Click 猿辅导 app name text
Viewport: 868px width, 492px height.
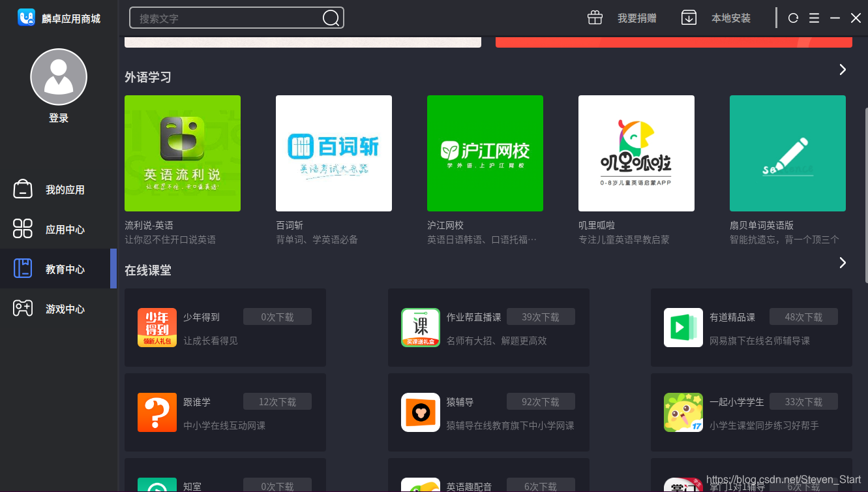click(460, 402)
